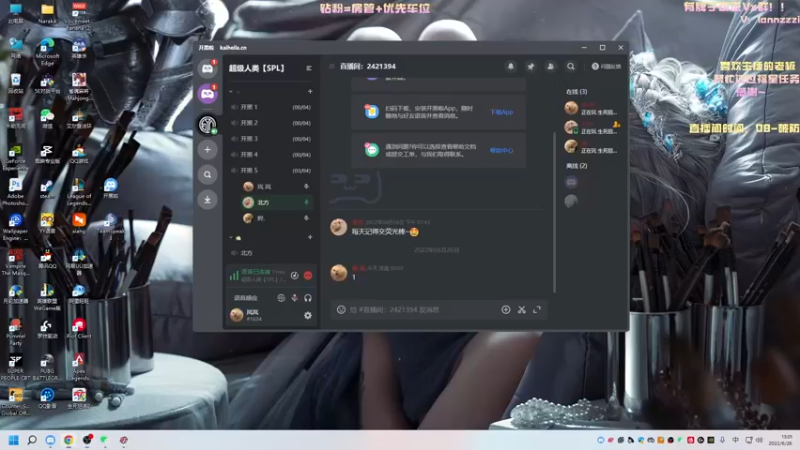Click the download app icon in server rail
Image resolution: width=800 pixels, height=450 pixels.
point(207,199)
